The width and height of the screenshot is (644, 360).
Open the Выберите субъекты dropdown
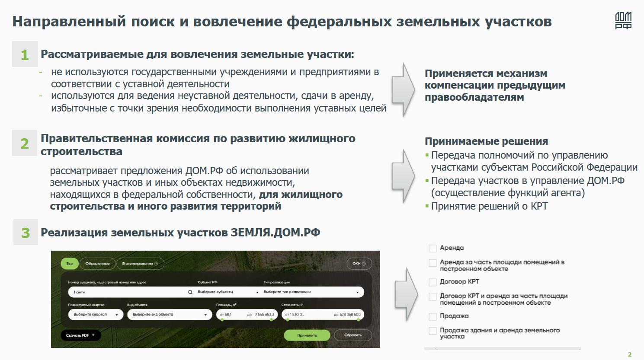coord(228,292)
